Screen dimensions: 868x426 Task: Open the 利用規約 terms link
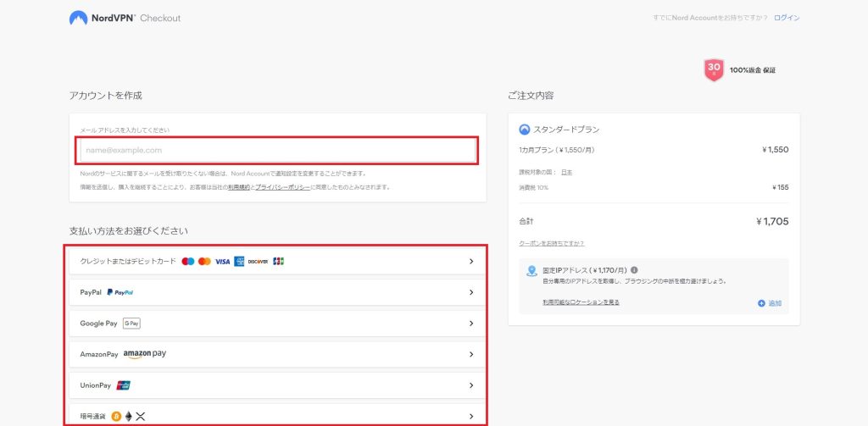click(239, 187)
